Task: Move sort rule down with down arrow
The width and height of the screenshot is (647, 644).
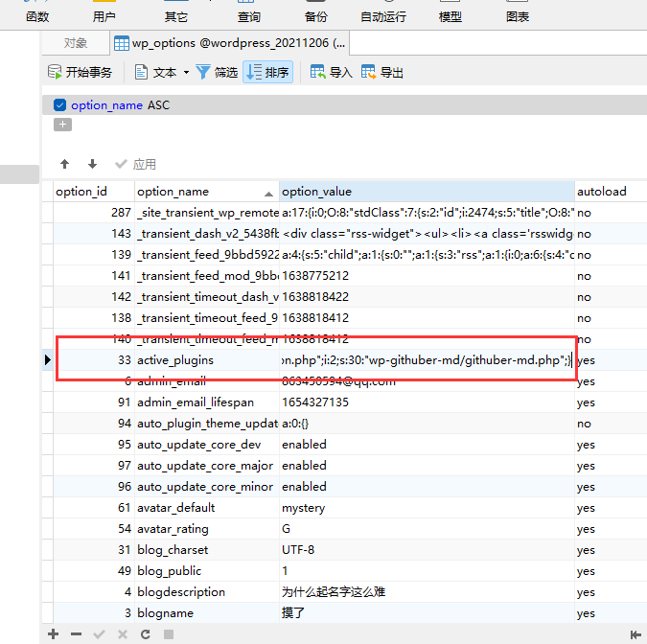Action: 92,164
